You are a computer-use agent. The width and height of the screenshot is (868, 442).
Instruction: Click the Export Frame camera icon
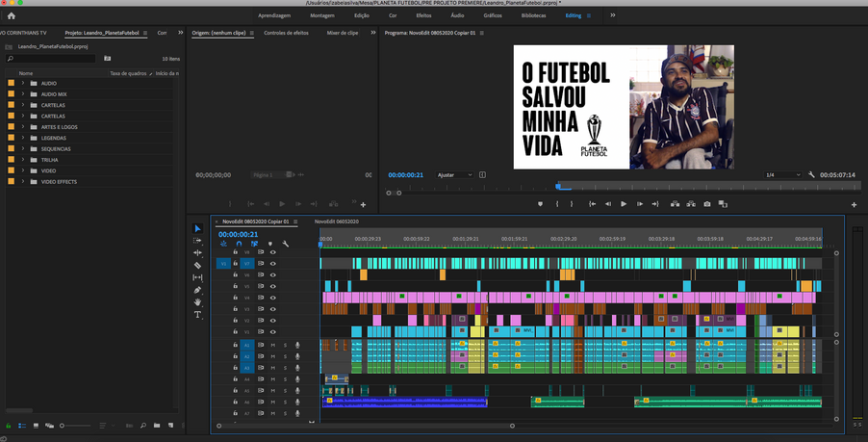pos(707,204)
